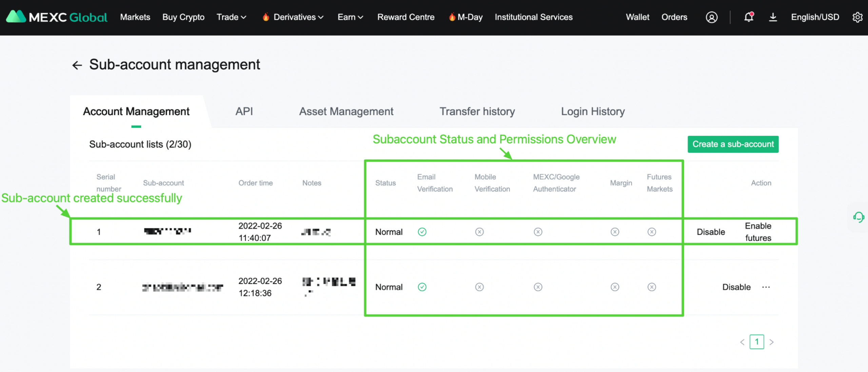
Task: Click the three-dots menu for sub-account 2
Action: [766, 287]
